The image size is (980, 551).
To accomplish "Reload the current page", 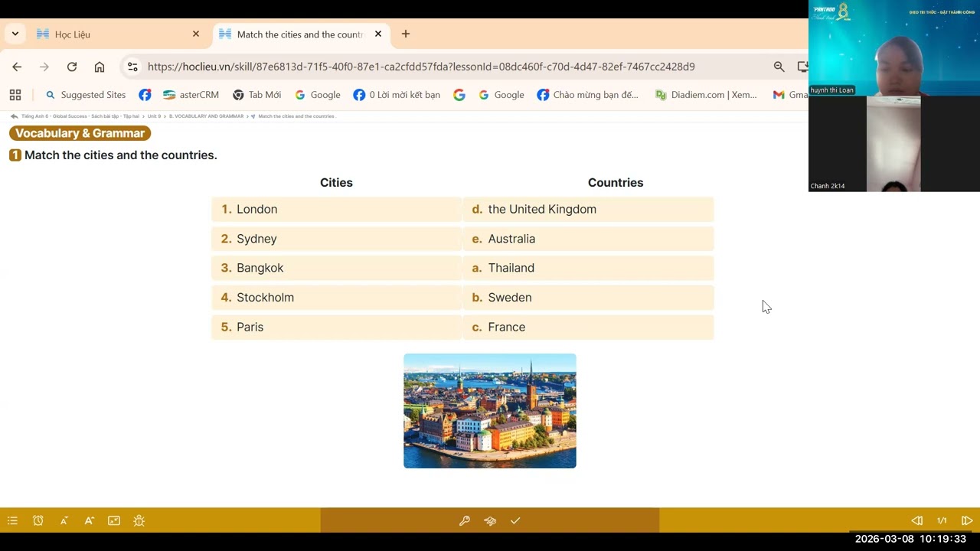I will point(72,67).
